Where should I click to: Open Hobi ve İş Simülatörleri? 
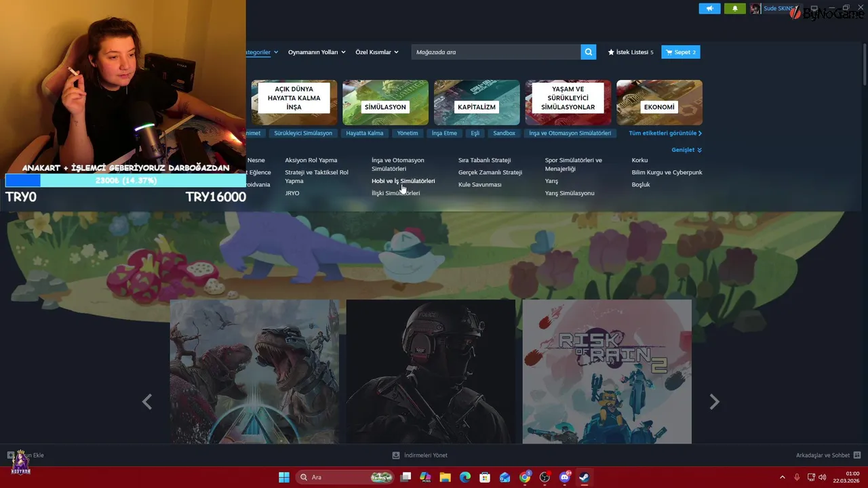click(x=403, y=181)
